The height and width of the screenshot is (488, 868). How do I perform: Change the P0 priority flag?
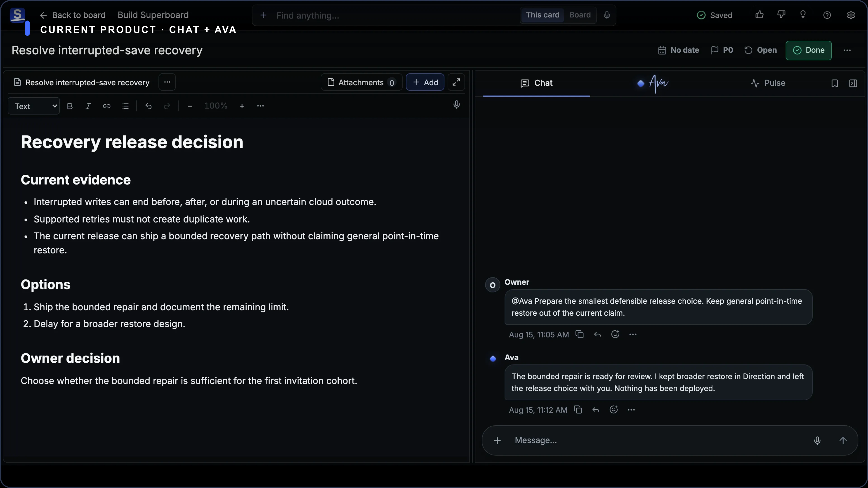click(x=722, y=50)
